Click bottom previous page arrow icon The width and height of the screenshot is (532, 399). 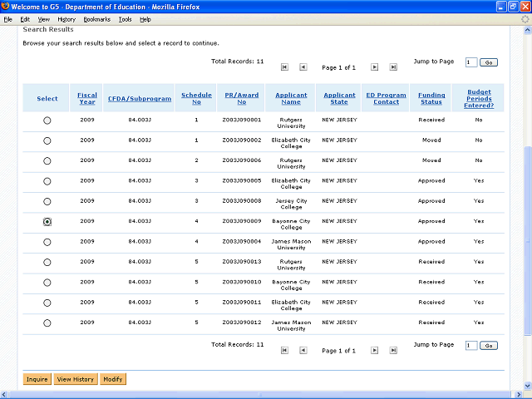click(303, 350)
